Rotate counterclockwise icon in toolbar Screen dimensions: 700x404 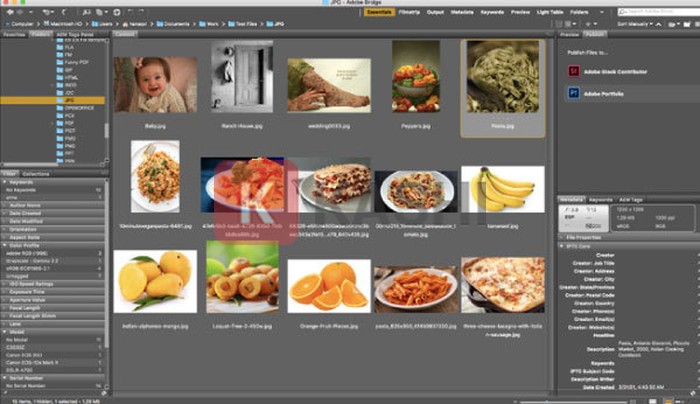130,12
